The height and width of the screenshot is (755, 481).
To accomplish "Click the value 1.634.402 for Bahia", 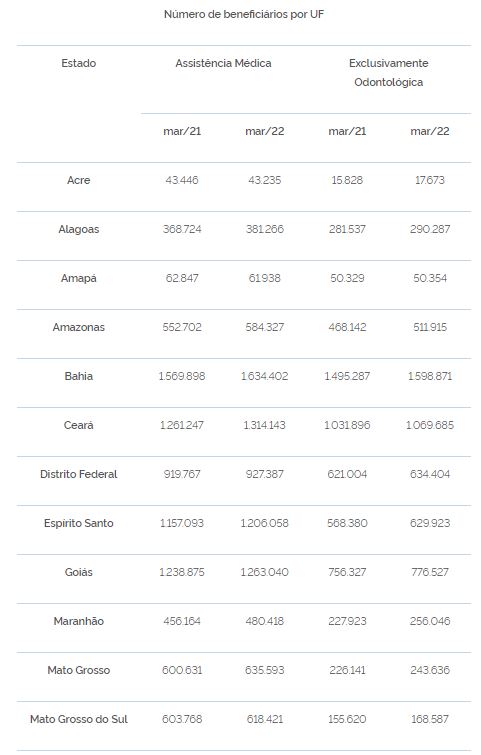I will pos(264,376).
